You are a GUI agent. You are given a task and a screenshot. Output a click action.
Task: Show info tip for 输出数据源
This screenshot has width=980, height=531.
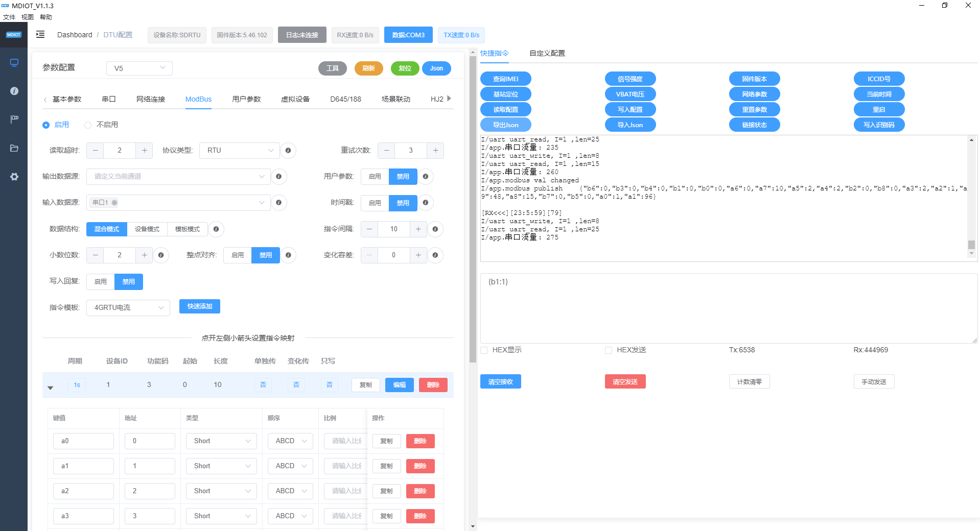coord(278,177)
